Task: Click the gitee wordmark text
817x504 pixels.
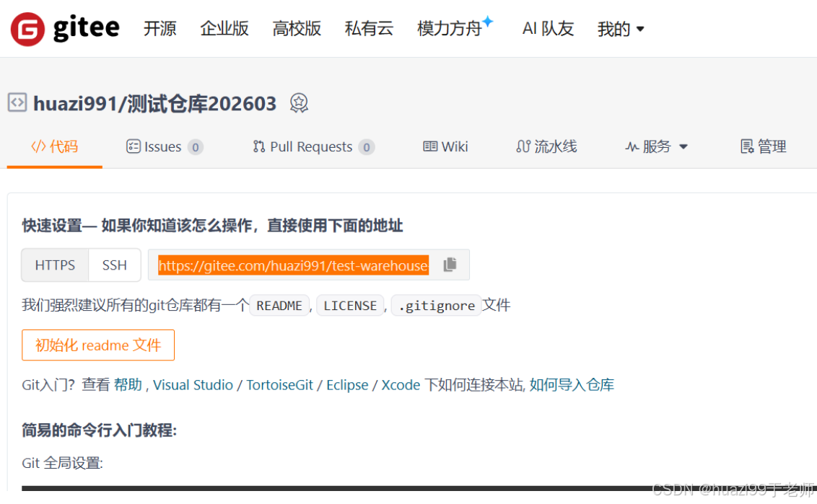Action: point(87,28)
